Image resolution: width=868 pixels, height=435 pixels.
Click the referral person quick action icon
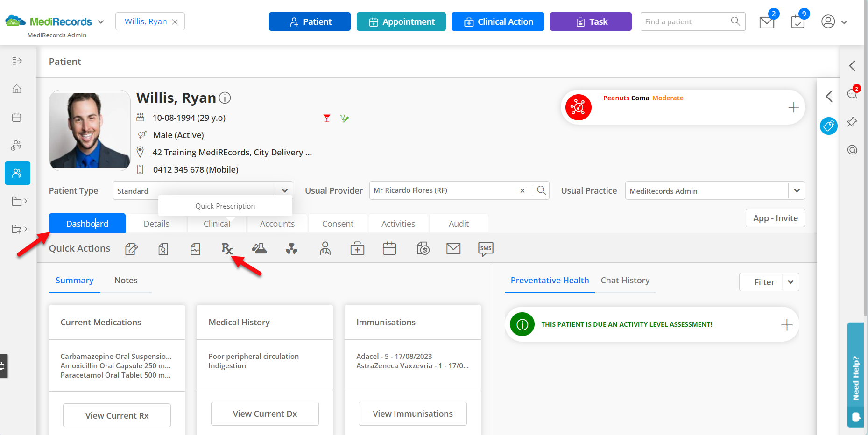tap(325, 249)
